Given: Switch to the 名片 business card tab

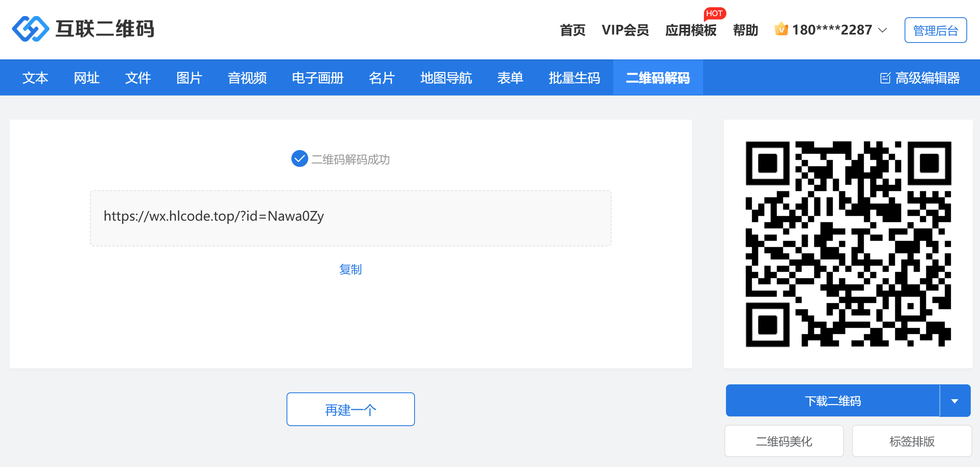Looking at the screenshot, I should 382,78.
